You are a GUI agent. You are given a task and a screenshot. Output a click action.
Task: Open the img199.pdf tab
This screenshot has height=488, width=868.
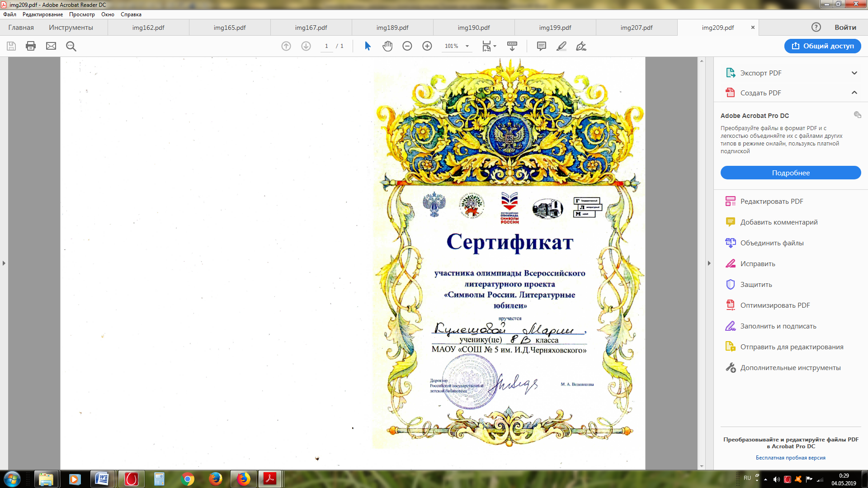555,28
